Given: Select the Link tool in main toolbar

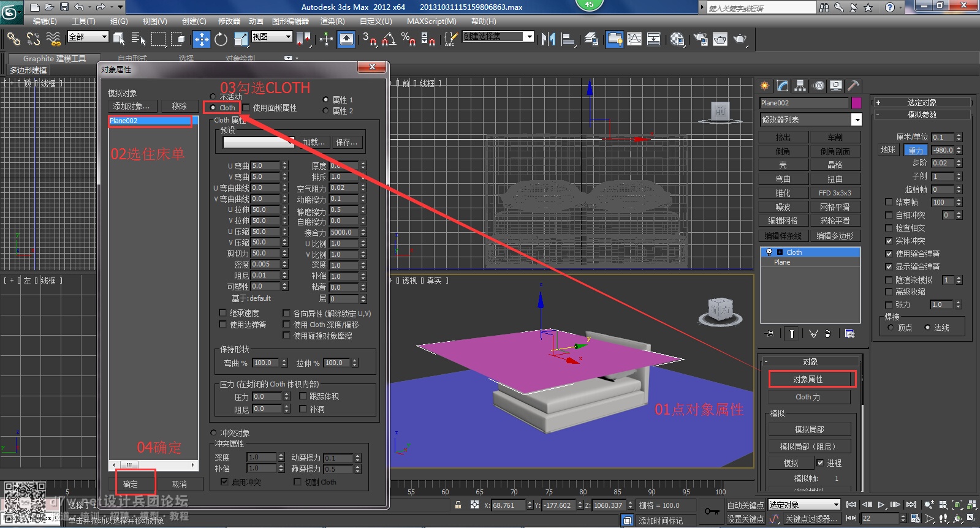Looking at the screenshot, I should [13, 39].
